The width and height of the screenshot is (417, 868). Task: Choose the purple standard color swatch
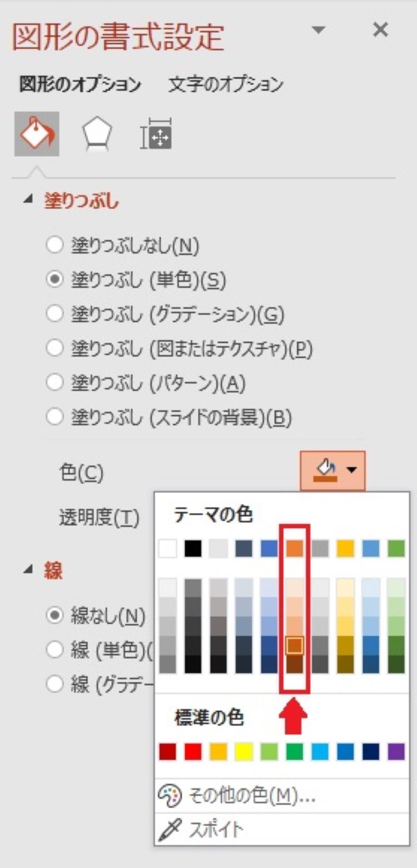pyautogui.click(x=396, y=752)
